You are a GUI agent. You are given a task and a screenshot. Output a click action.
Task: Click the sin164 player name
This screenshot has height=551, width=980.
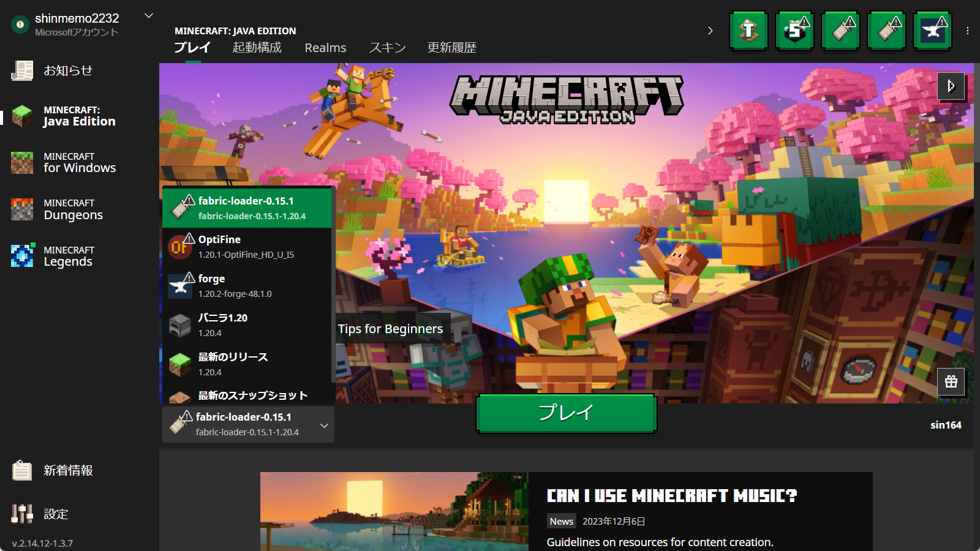[946, 425]
